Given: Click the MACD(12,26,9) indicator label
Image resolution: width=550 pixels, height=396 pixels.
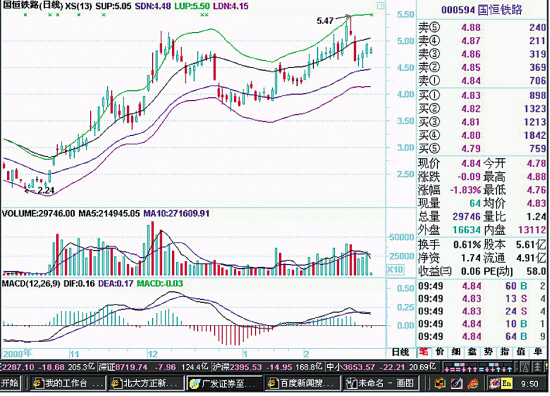Looking at the screenshot, I should [31, 283].
